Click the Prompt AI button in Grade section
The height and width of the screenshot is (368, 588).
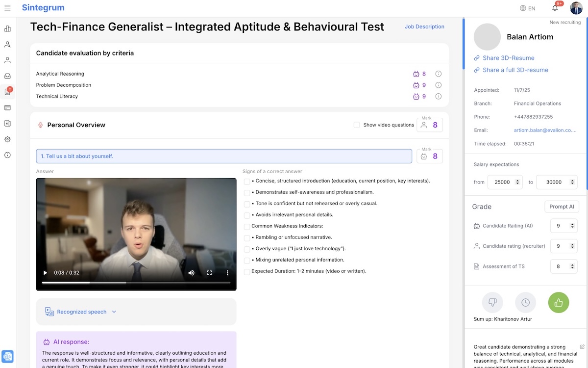click(x=562, y=207)
